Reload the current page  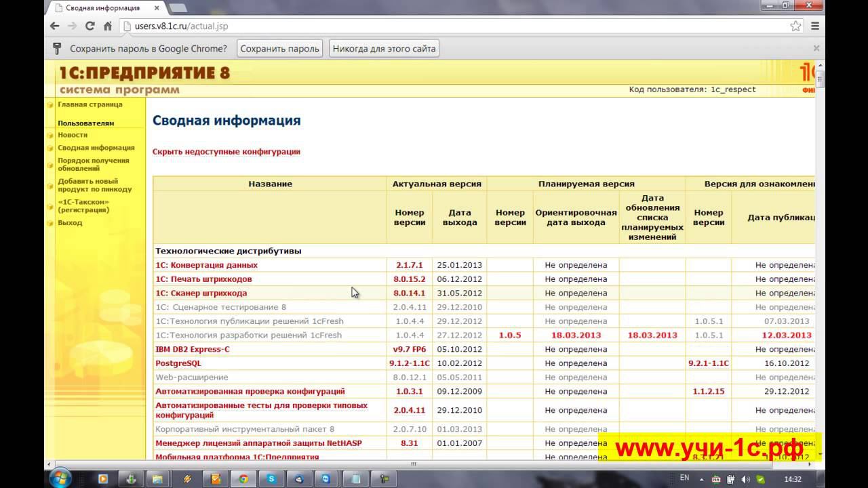click(90, 26)
